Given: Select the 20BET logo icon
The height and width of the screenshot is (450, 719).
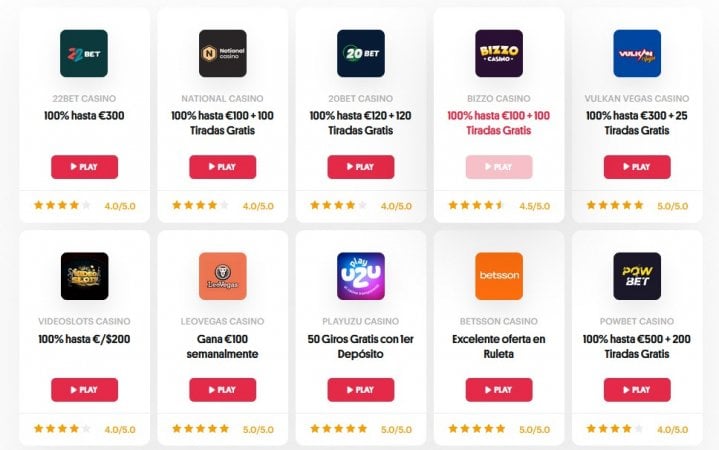Looking at the screenshot, I should [x=361, y=53].
